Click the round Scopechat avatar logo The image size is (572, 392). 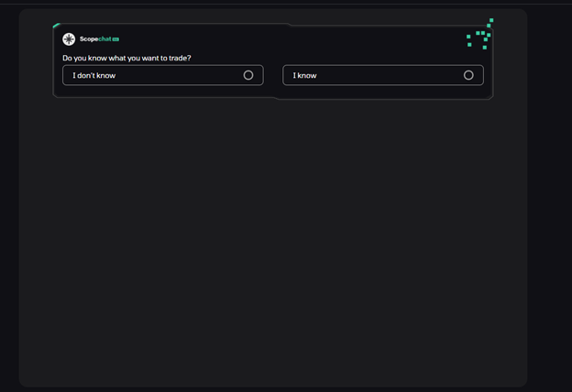69,39
